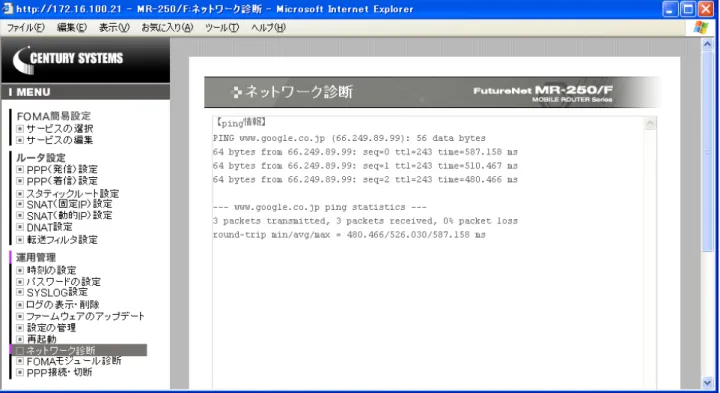
Task: Click bullet icon beside PPP(着信)設定
Action: 20,181
